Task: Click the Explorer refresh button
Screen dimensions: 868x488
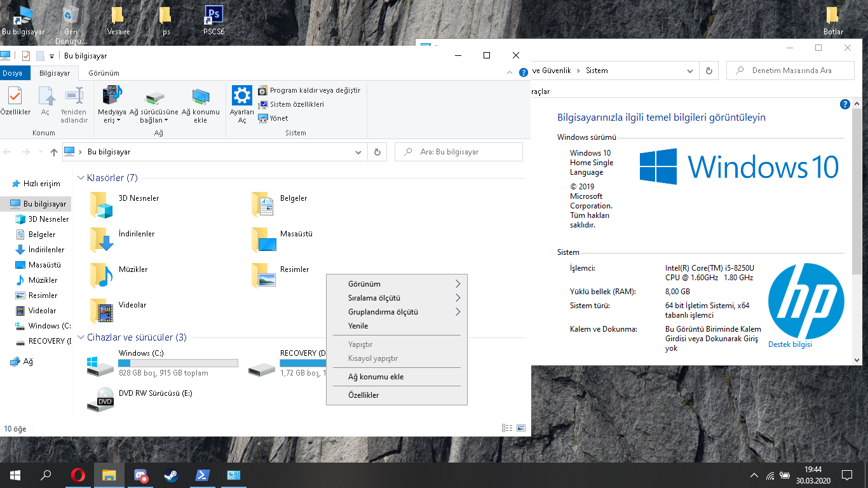Action: coord(377,152)
